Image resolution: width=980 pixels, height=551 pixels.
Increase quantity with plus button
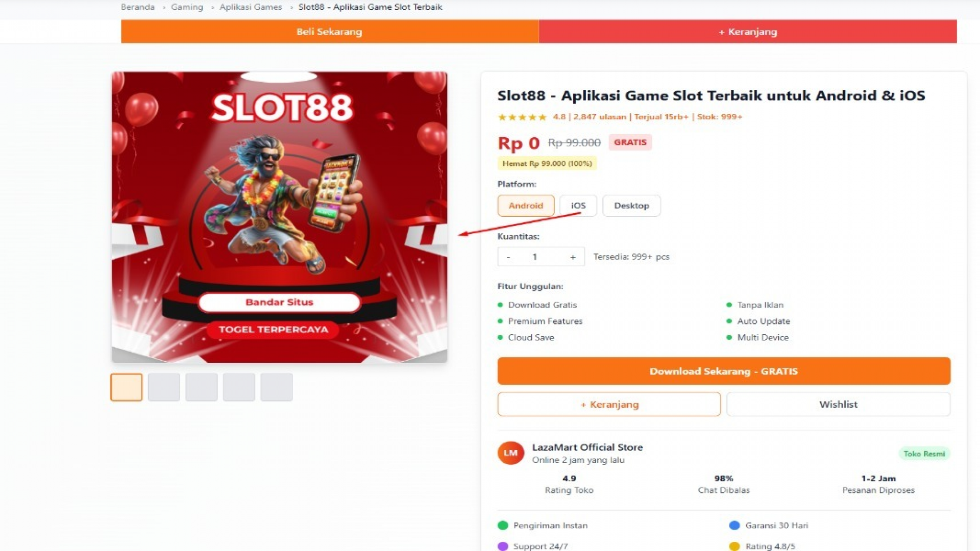[x=573, y=257]
